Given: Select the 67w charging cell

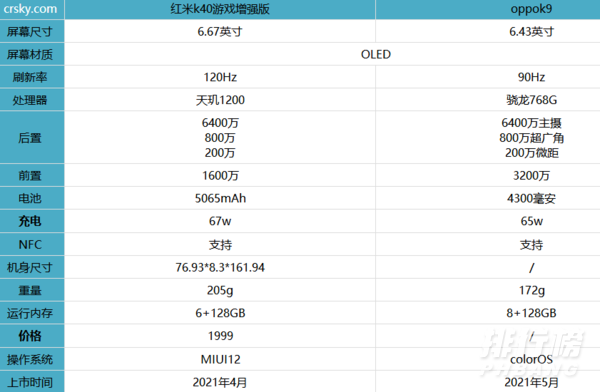Looking at the screenshot, I should click(220, 221).
